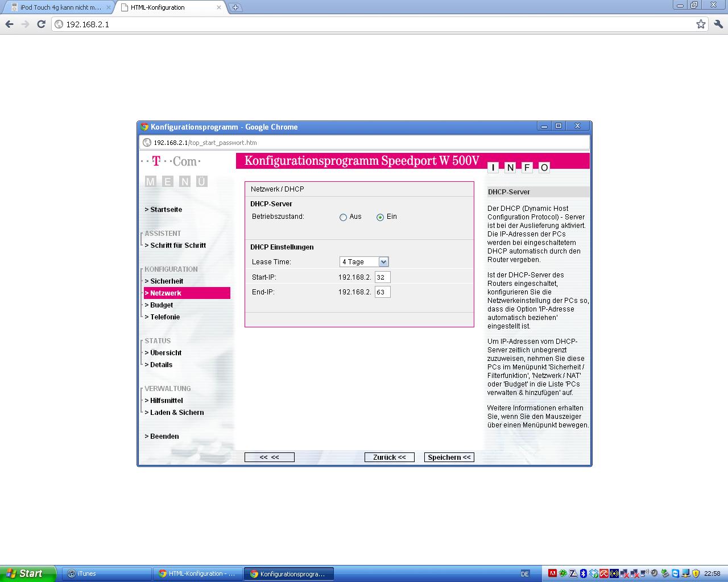Maximize the Konfigurationsprogramm popup window

(x=559, y=126)
